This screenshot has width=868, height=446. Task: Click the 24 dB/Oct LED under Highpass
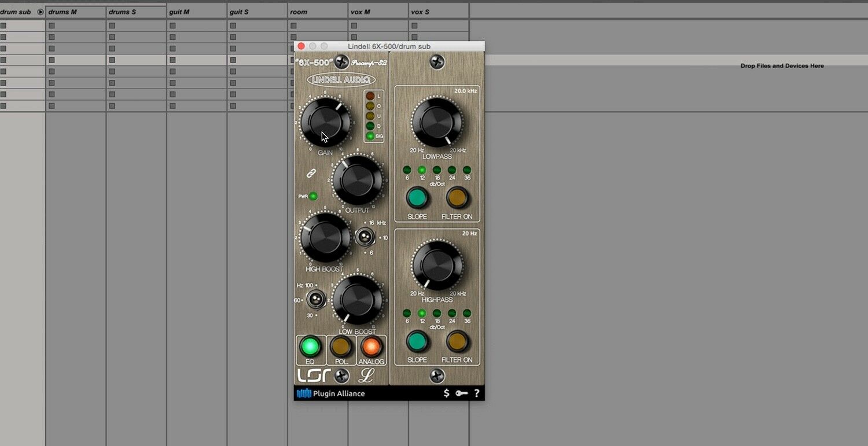452,313
